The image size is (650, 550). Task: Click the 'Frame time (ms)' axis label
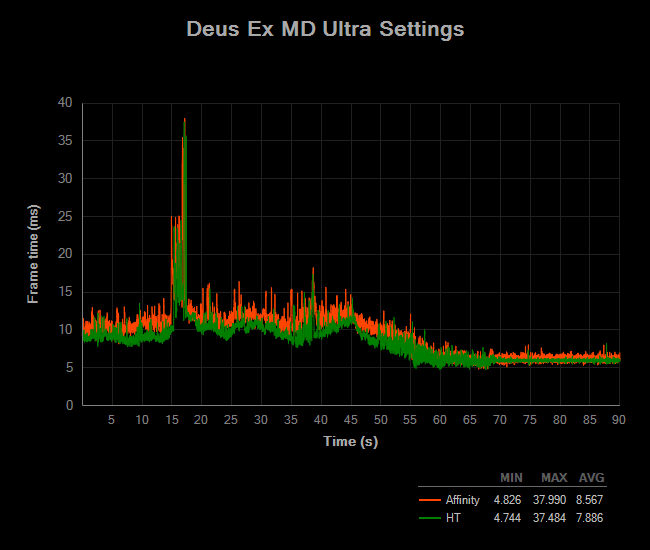pos(33,254)
